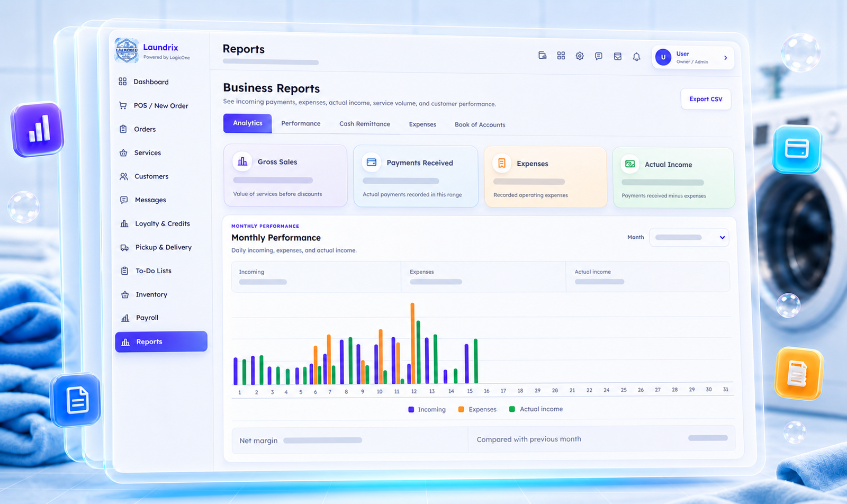Click Actual income legend swatch
The image size is (847, 504).
(512, 409)
